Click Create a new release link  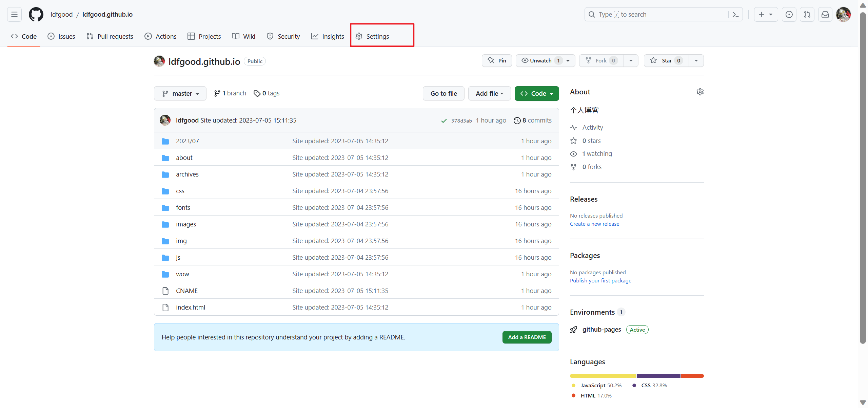click(x=594, y=224)
